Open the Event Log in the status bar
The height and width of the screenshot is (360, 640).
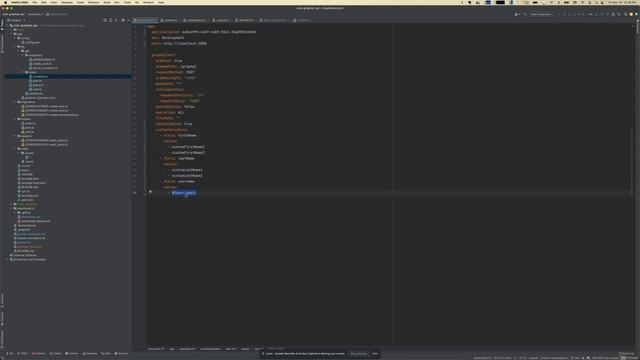[x=627, y=353]
